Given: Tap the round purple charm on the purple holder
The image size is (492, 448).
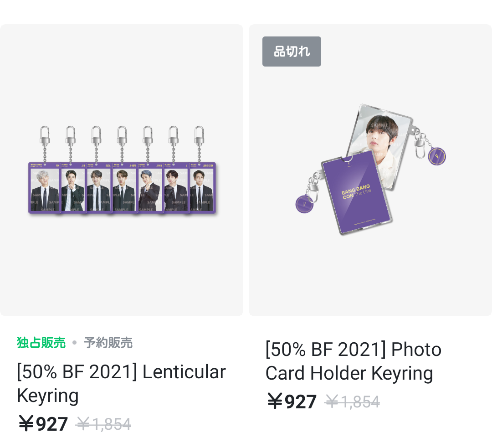Looking at the screenshot, I should click(x=304, y=204).
